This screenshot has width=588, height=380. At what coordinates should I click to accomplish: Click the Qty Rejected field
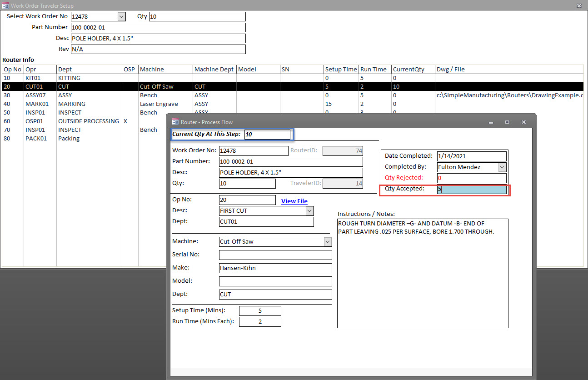[x=472, y=177]
